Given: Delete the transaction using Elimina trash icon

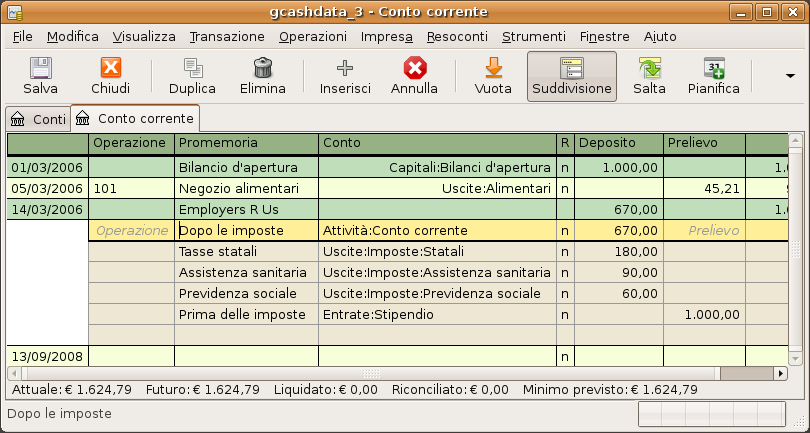Looking at the screenshot, I should click(x=262, y=68).
